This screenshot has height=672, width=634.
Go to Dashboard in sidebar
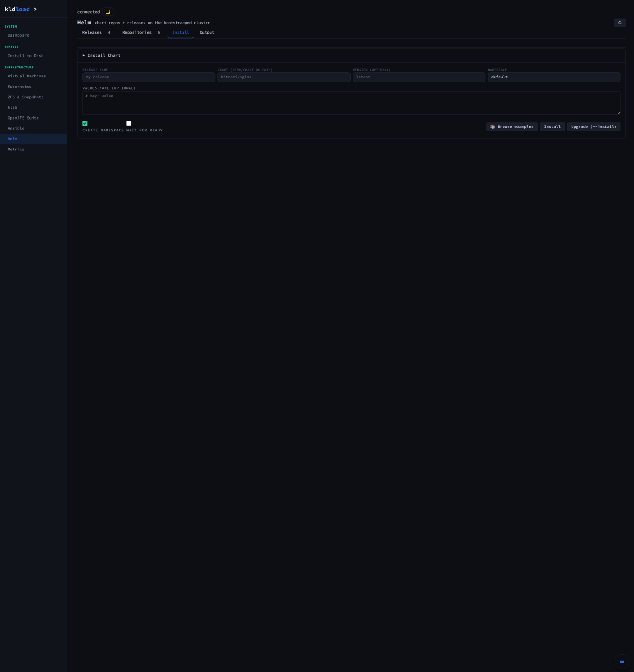pos(34,35)
